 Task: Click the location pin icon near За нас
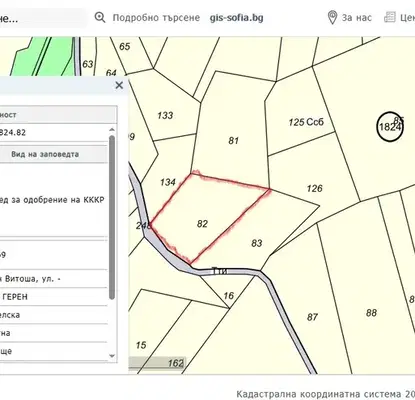(x=332, y=17)
